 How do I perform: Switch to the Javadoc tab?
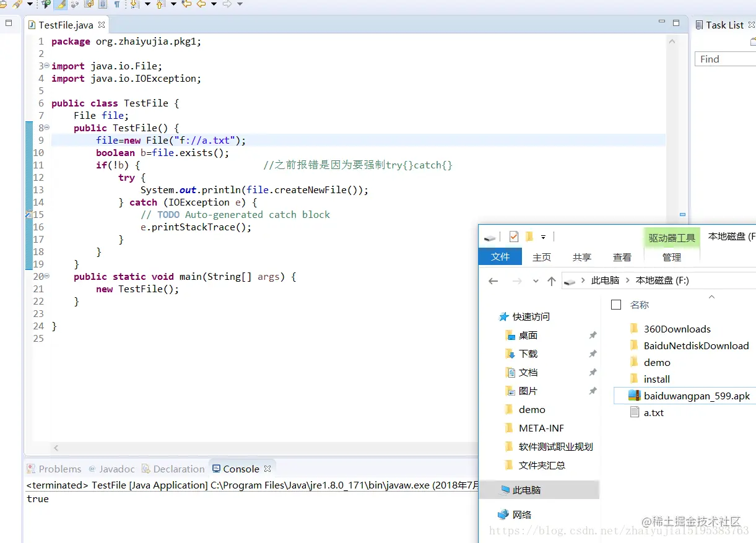pyautogui.click(x=111, y=469)
